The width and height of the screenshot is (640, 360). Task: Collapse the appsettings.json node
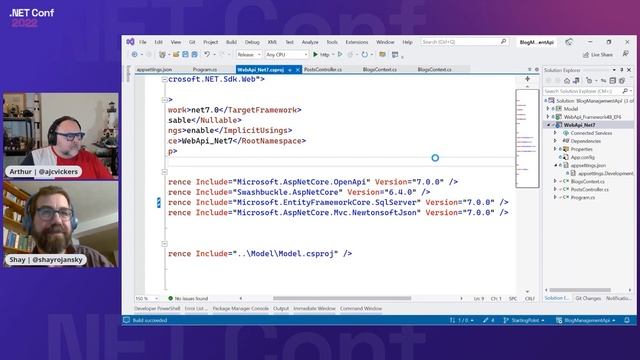[x=555, y=165]
